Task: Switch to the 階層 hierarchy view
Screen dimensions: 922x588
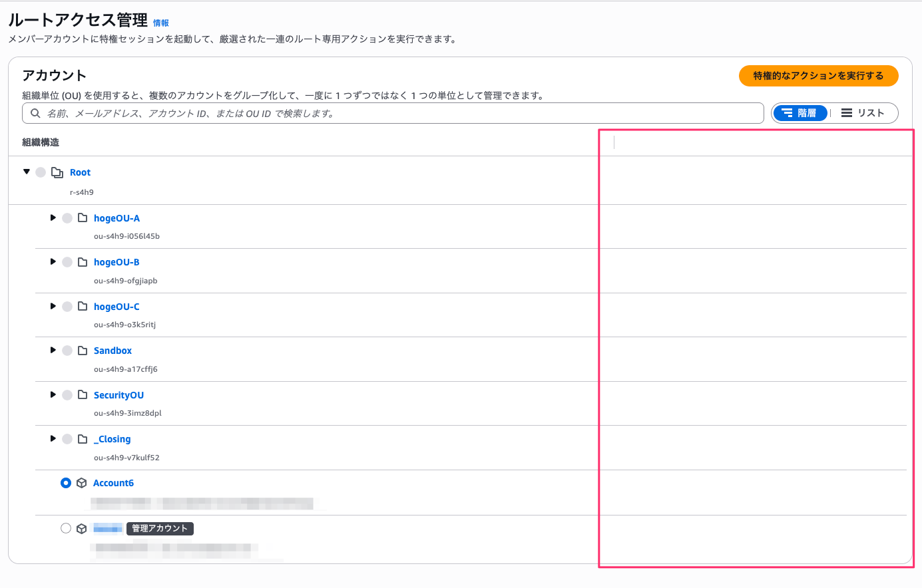Action: [800, 113]
